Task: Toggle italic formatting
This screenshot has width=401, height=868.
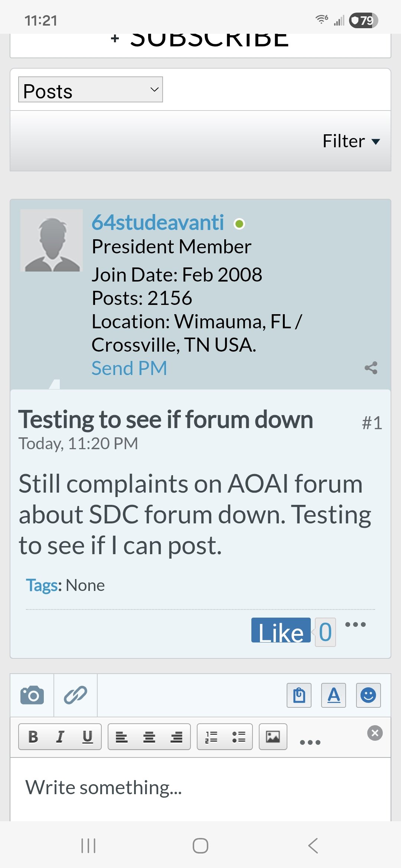Action: click(60, 737)
